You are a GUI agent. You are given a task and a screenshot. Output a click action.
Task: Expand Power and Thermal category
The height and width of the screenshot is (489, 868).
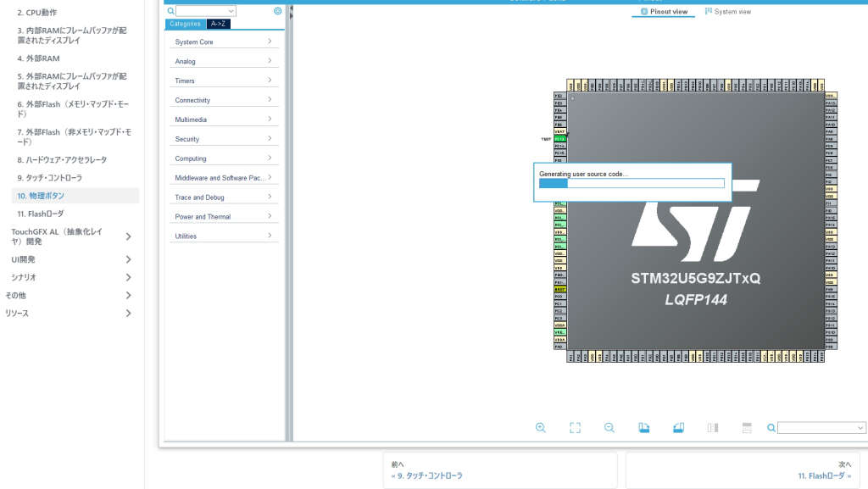coord(224,216)
